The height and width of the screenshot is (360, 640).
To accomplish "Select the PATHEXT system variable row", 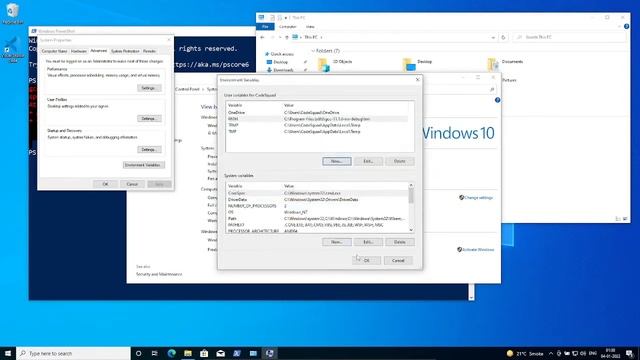I will (317, 225).
